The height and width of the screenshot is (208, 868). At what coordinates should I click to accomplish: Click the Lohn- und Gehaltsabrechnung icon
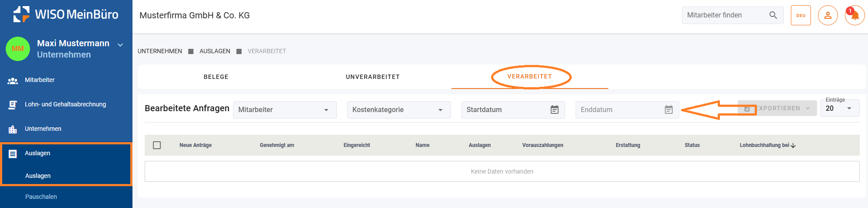pos(13,105)
